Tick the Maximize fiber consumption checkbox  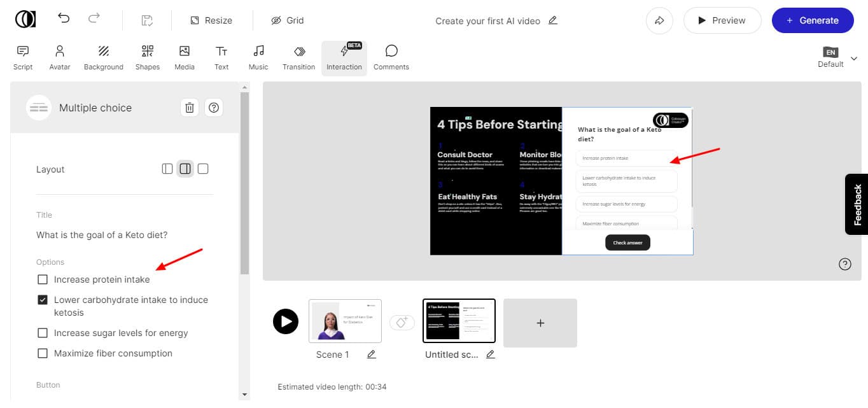pyautogui.click(x=43, y=353)
